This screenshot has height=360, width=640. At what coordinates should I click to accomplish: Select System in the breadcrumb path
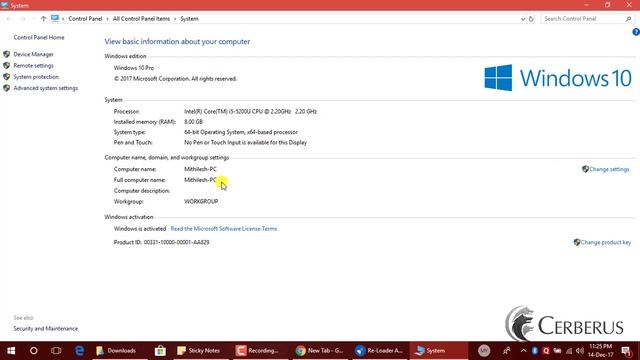tap(189, 19)
